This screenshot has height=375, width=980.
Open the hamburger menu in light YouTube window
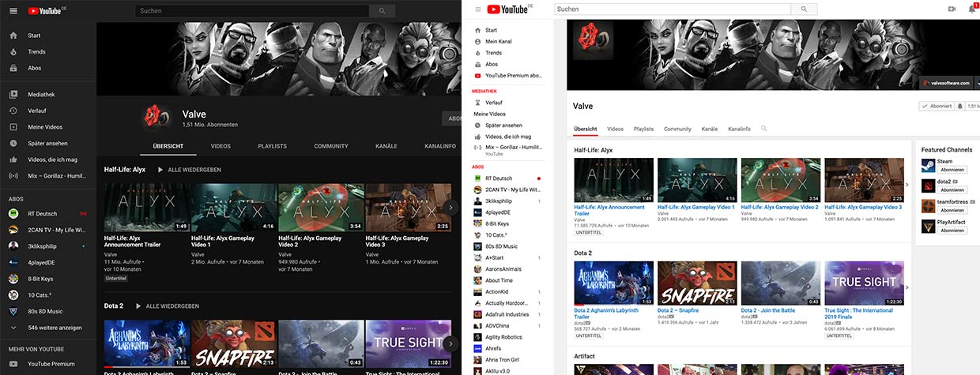478,9
